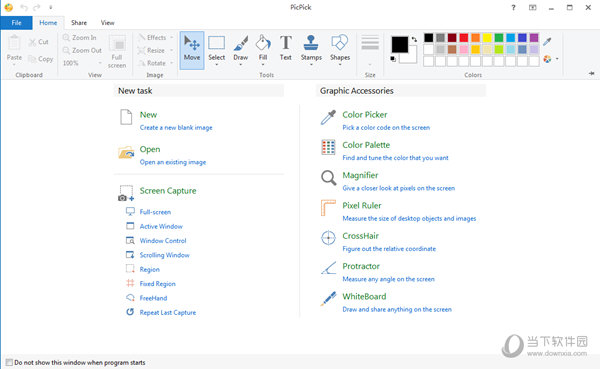Click the Protractor angle icon
600x369 pixels.
coord(328,268)
